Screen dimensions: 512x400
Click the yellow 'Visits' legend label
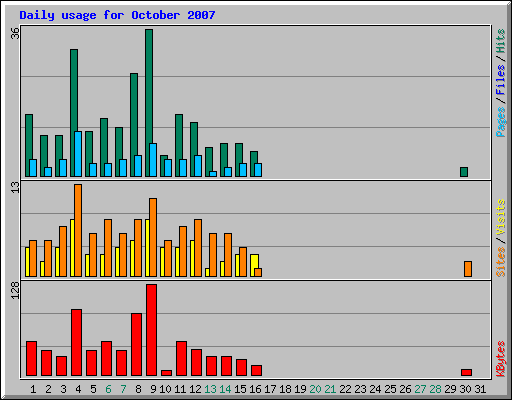pos(501,218)
